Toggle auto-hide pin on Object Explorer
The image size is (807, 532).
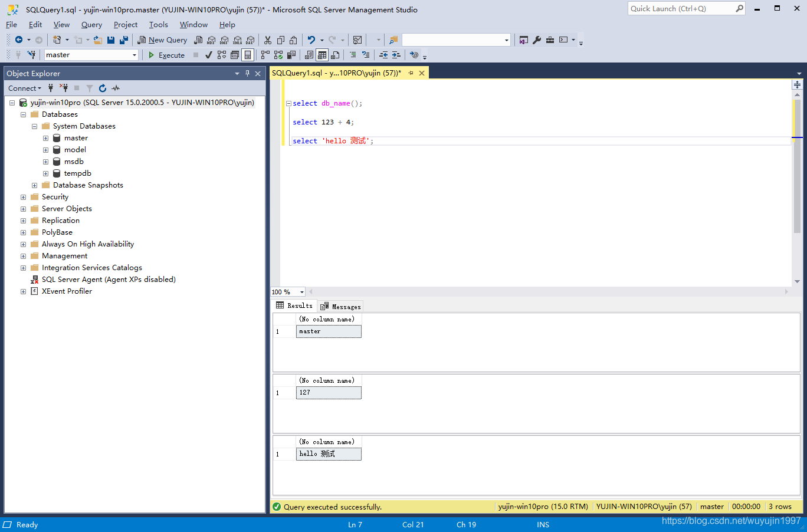[x=247, y=74]
